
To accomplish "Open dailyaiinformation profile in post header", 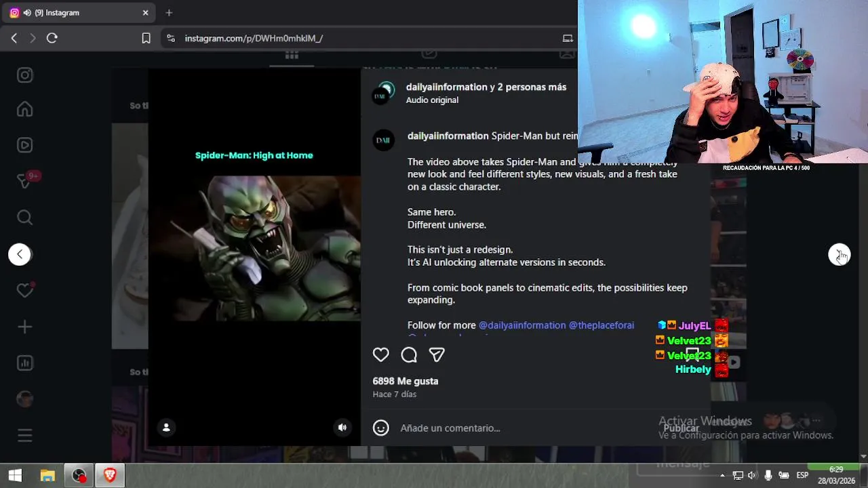I will pyautogui.click(x=447, y=87).
